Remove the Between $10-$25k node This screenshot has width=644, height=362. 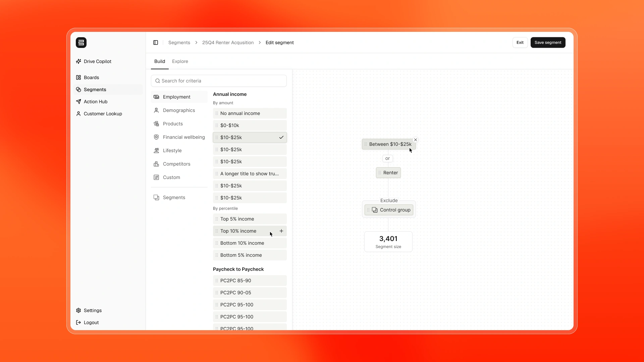(416, 140)
